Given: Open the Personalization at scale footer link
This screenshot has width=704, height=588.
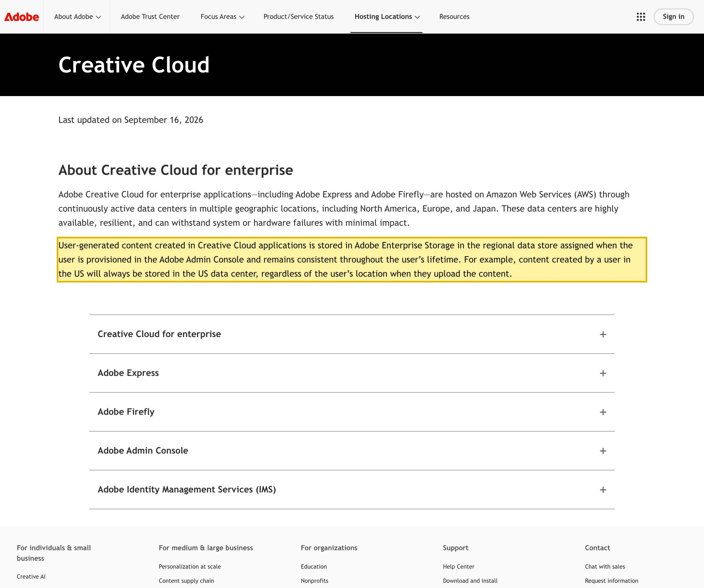Looking at the screenshot, I should [x=190, y=566].
